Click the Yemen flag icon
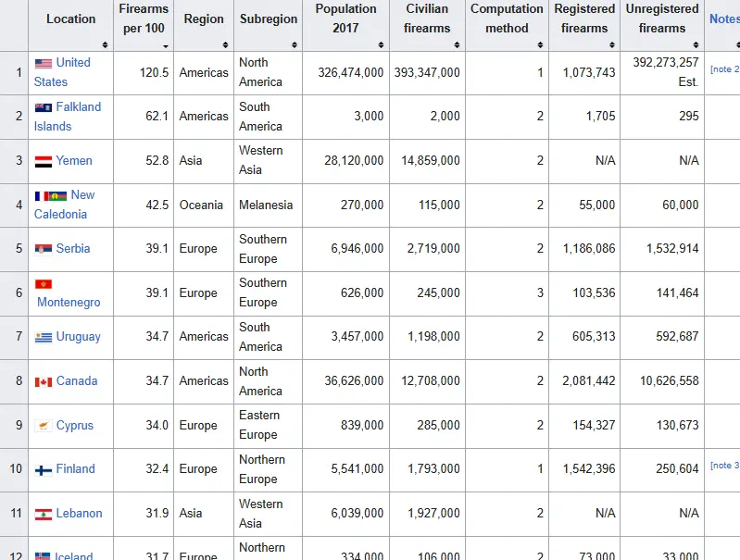The height and width of the screenshot is (560, 740). pos(44,161)
